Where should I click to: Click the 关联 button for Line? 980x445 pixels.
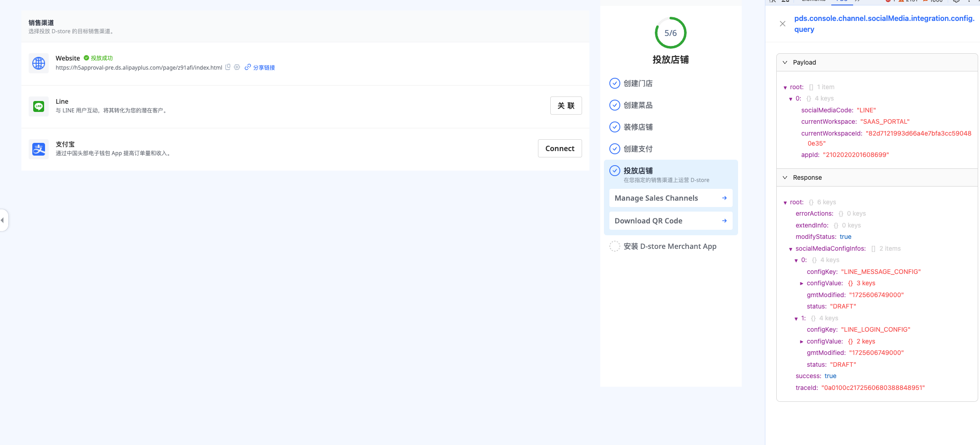click(x=566, y=106)
